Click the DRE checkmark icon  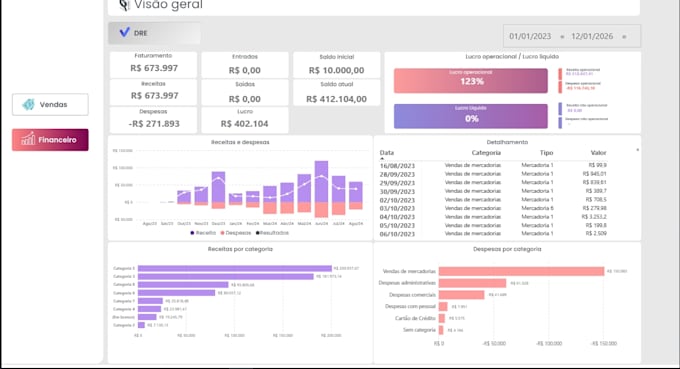click(124, 32)
